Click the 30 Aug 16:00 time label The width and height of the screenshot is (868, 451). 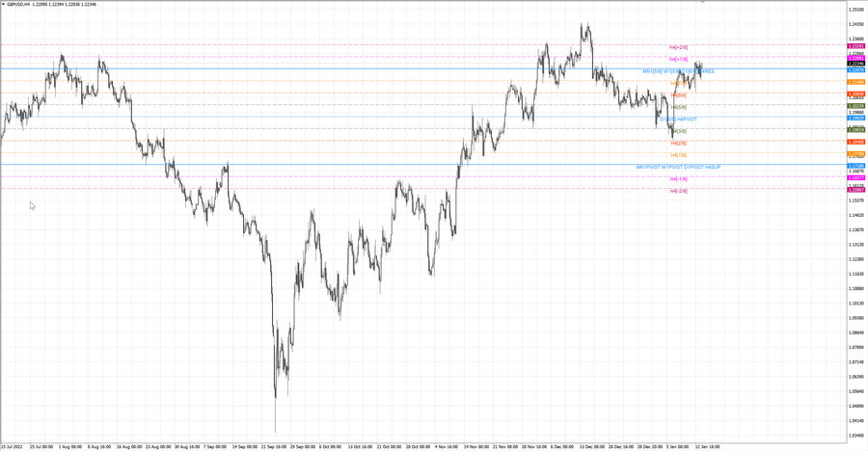tap(186, 446)
